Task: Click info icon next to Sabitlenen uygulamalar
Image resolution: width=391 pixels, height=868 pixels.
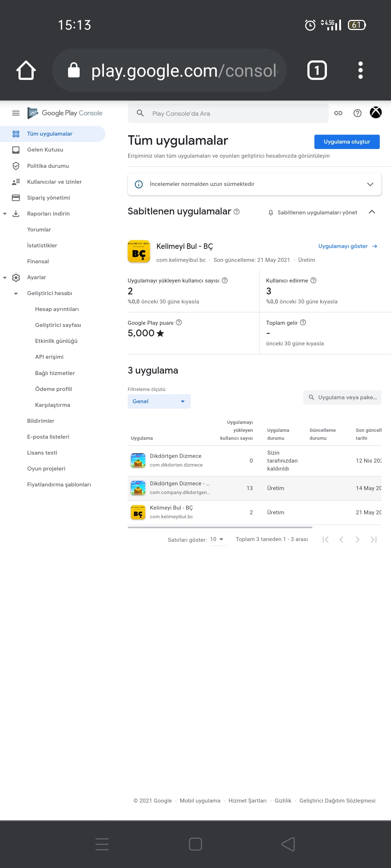Action: (x=236, y=212)
